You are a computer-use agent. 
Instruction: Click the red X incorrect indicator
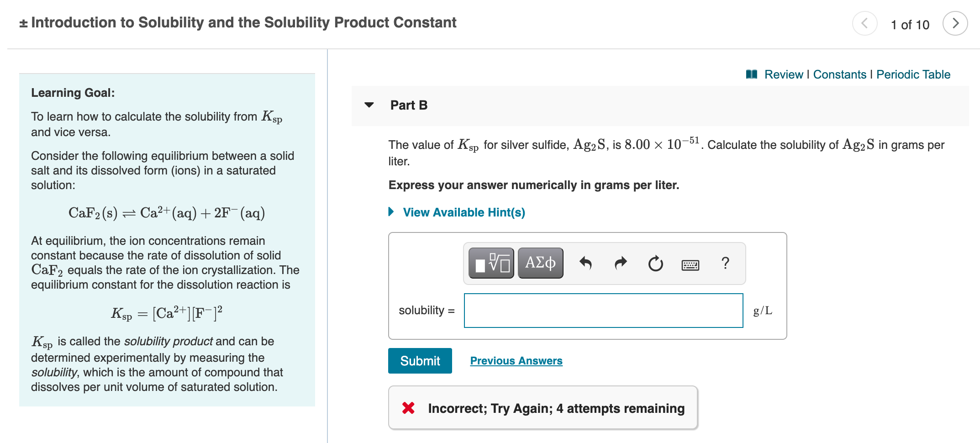[x=408, y=408]
